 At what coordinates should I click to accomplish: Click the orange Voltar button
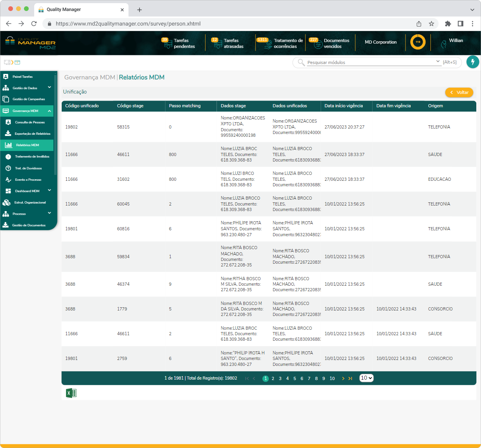459,92
